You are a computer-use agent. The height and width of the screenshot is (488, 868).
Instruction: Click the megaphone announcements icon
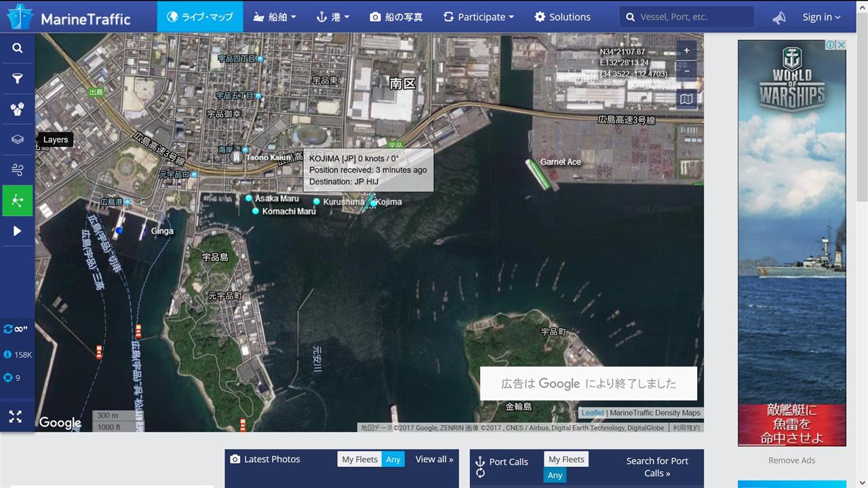tap(779, 18)
